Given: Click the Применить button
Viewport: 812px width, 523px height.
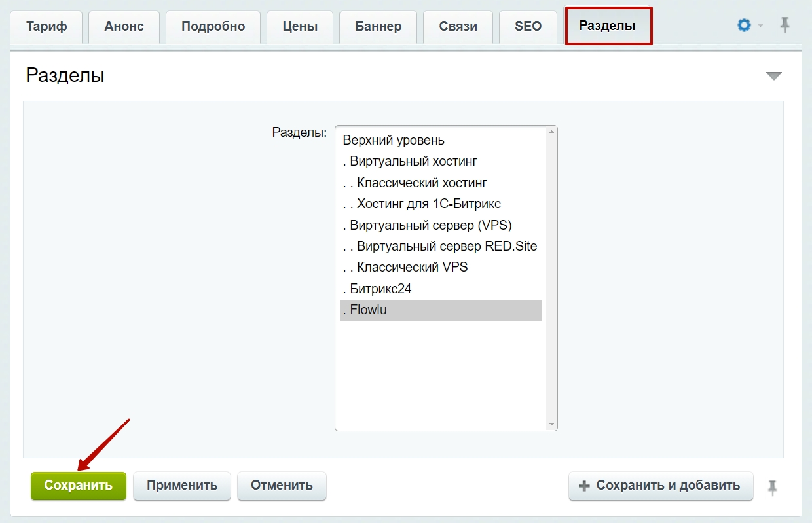Looking at the screenshot, I should tap(182, 486).
